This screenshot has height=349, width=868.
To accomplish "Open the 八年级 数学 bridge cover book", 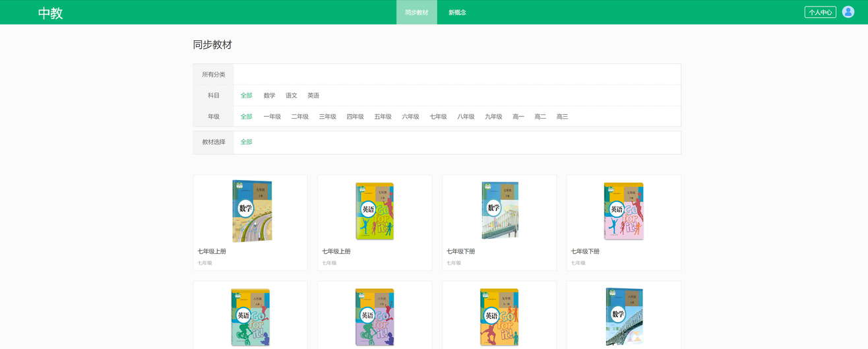I will 623,317.
